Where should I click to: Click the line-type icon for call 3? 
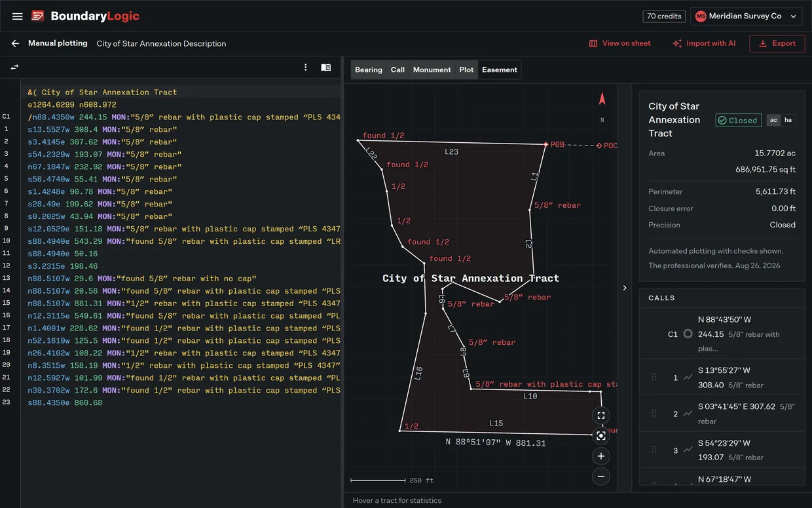[688, 450]
